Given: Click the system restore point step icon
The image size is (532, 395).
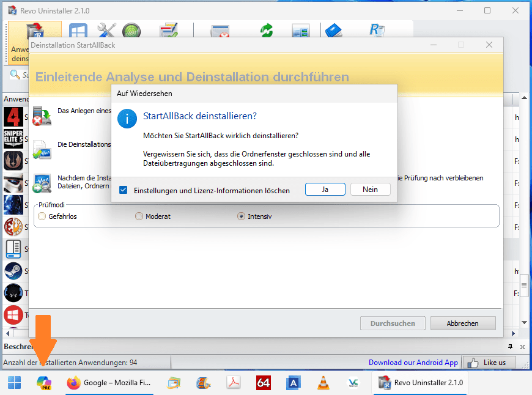Looking at the screenshot, I should (42, 116).
